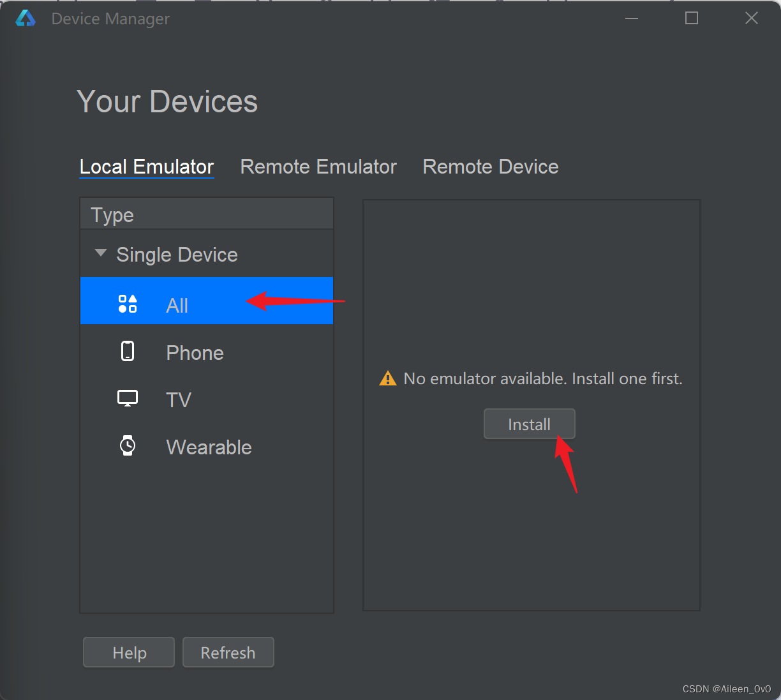Close the Device Manager window

[752, 19]
